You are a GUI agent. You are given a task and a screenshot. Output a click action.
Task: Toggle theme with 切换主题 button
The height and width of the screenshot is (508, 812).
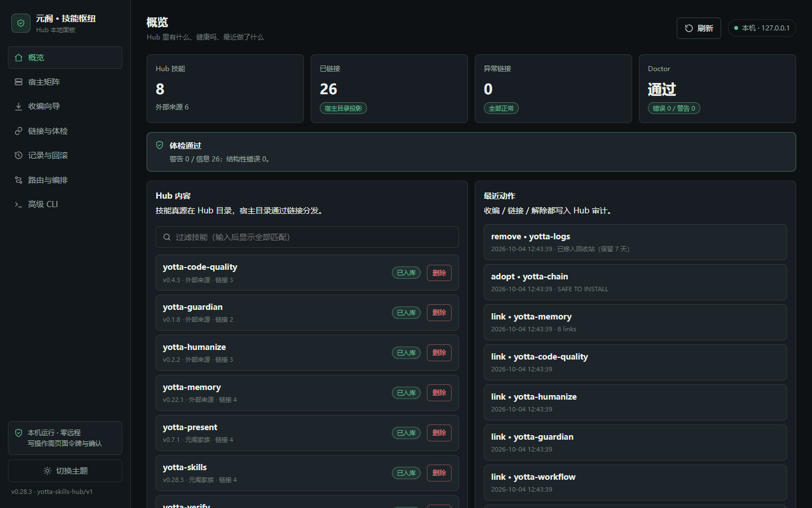(65, 471)
